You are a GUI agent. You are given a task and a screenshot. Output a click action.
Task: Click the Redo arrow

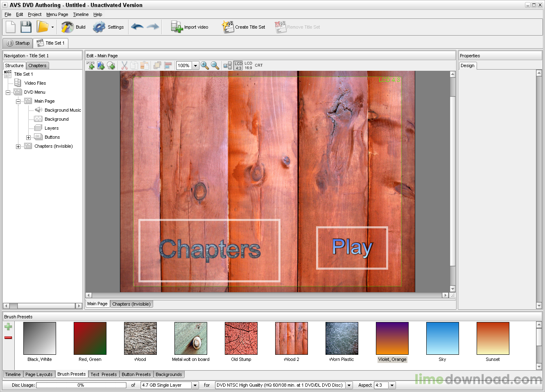pyautogui.click(x=153, y=27)
